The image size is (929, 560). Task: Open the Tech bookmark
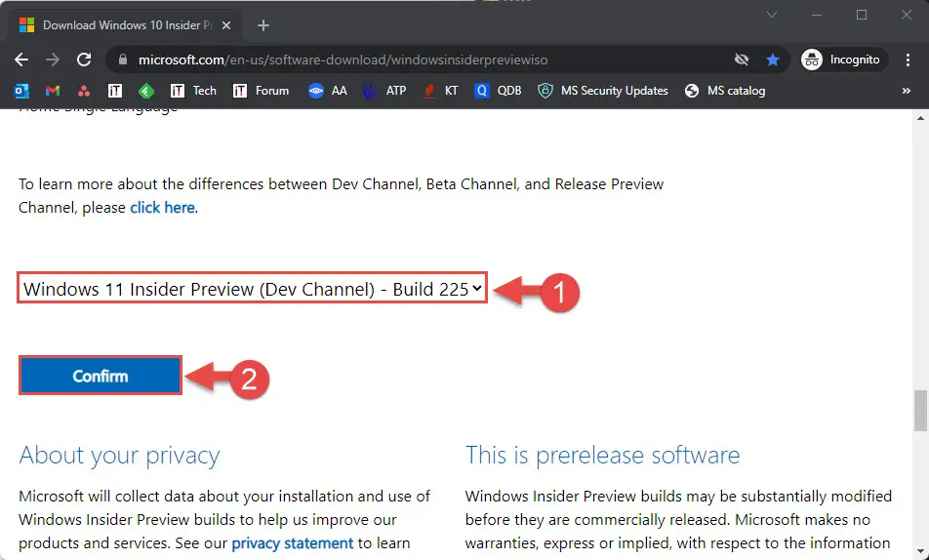click(193, 91)
